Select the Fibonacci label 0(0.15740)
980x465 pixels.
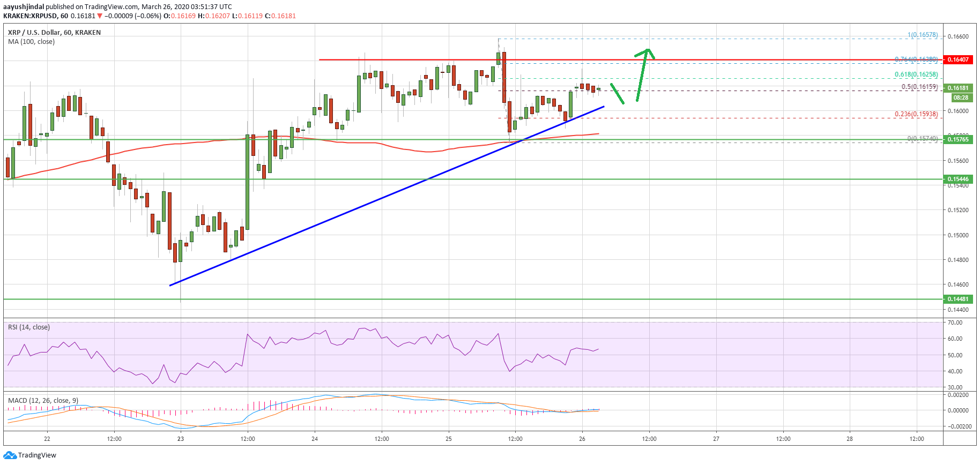point(923,139)
